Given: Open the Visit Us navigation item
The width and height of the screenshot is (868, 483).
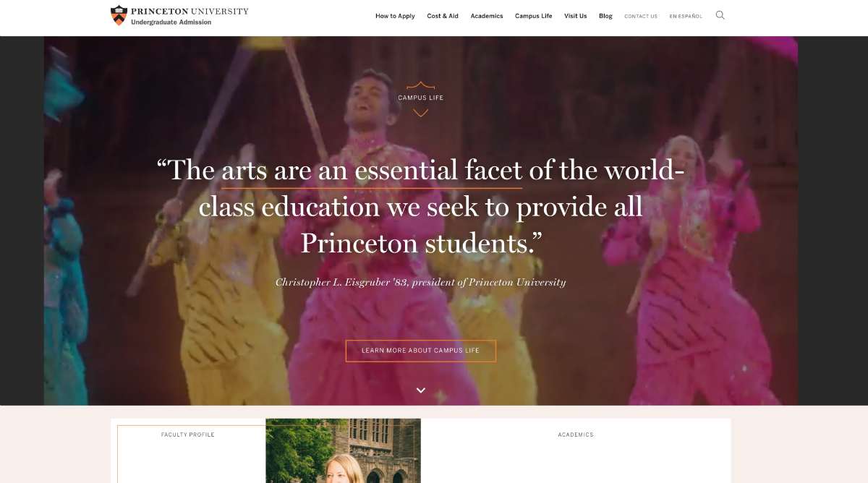Looking at the screenshot, I should click(x=576, y=16).
